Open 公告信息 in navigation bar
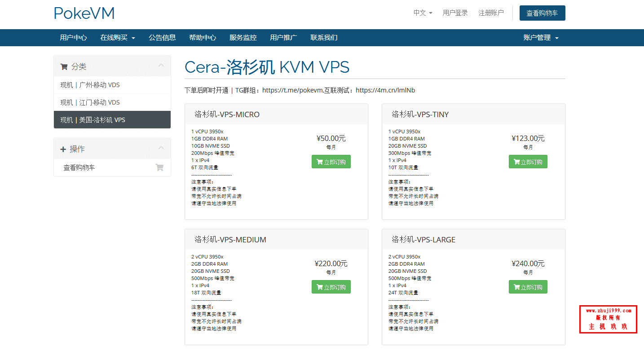Viewport: 644px width, 355px height. pyautogui.click(x=162, y=38)
